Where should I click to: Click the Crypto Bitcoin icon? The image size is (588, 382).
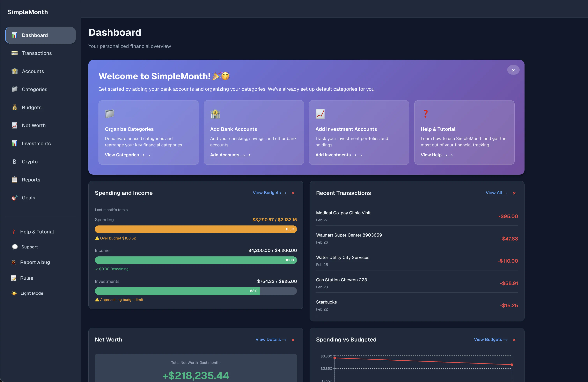click(14, 161)
